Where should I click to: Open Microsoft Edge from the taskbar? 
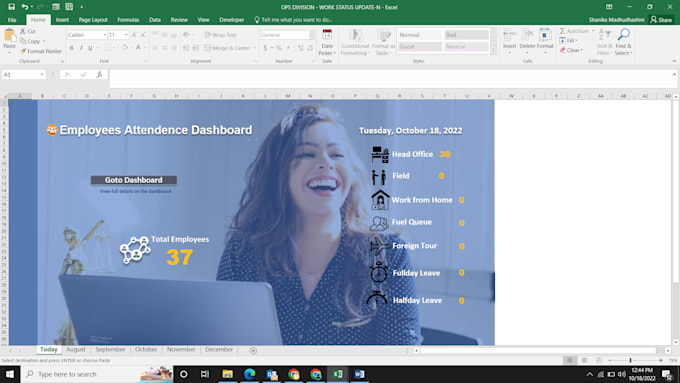249,374
